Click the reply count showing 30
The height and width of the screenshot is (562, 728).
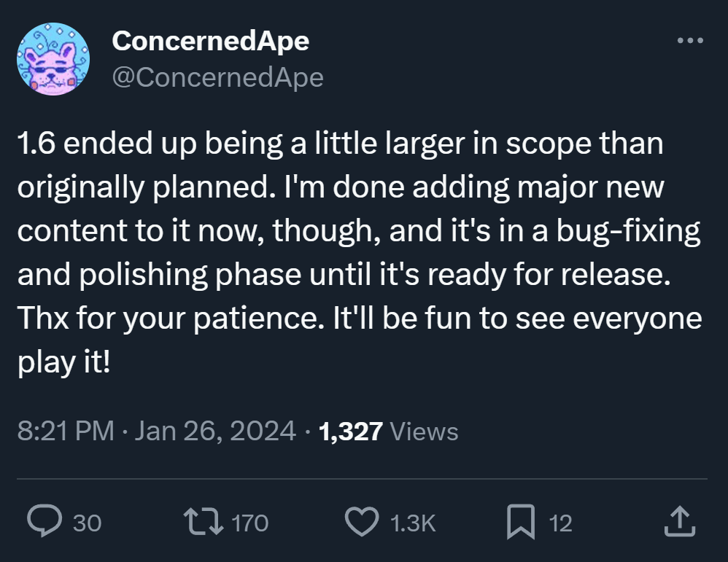[x=88, y=523]
